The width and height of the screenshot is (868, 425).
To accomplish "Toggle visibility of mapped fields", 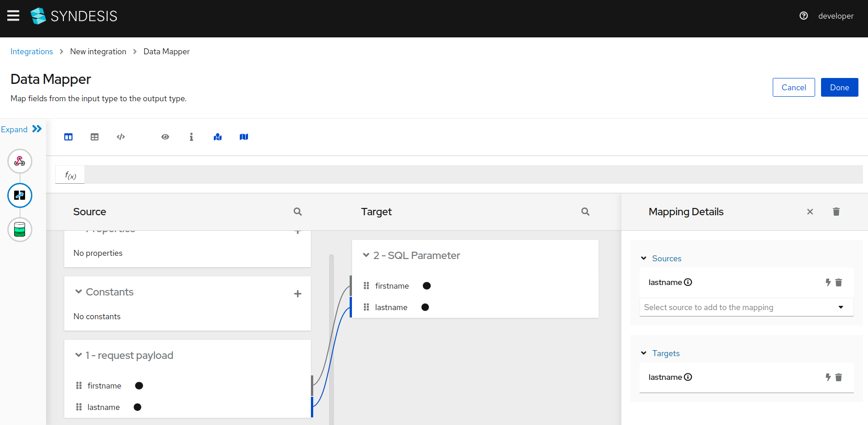I will (217, 137).
